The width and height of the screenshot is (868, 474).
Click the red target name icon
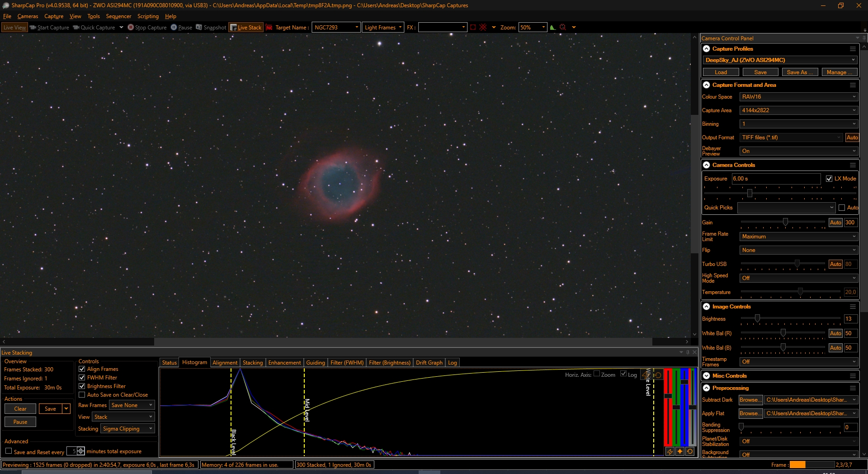(269, 27)
